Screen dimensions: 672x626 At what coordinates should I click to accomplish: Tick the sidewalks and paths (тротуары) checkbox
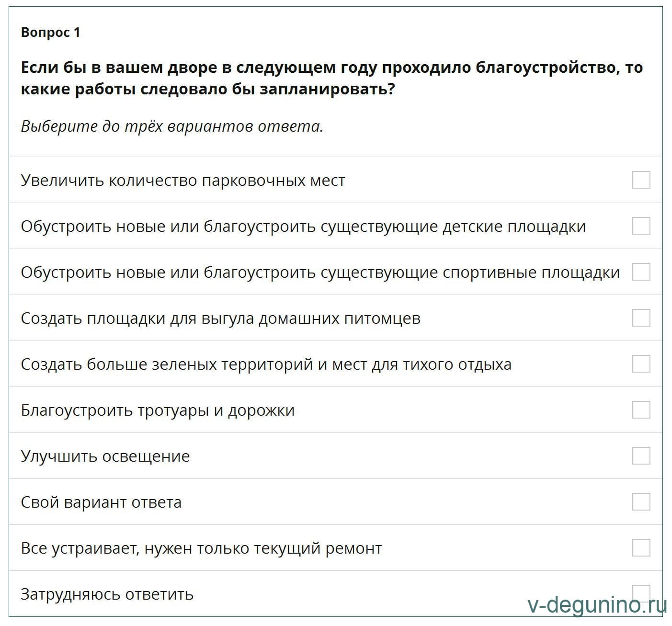[641, 410]
